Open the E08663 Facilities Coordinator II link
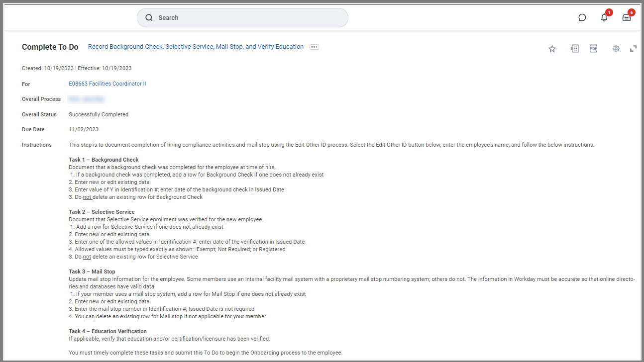 [x=107, y=84]
